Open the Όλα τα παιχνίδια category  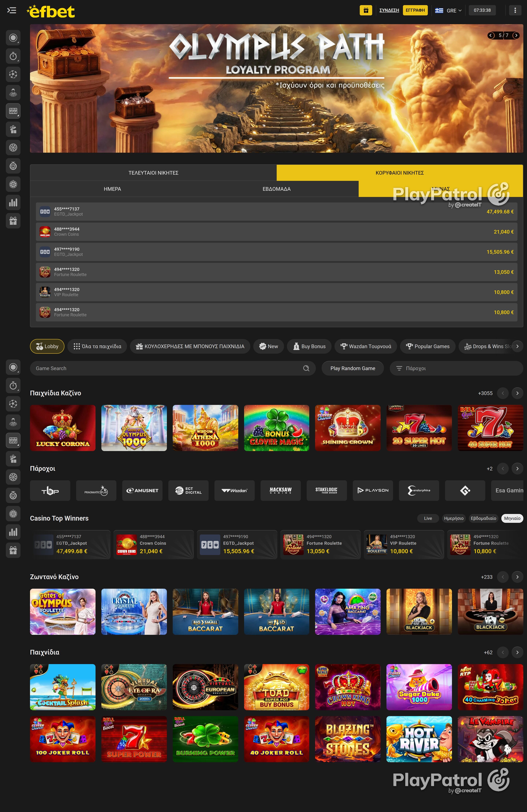point(97,346)
